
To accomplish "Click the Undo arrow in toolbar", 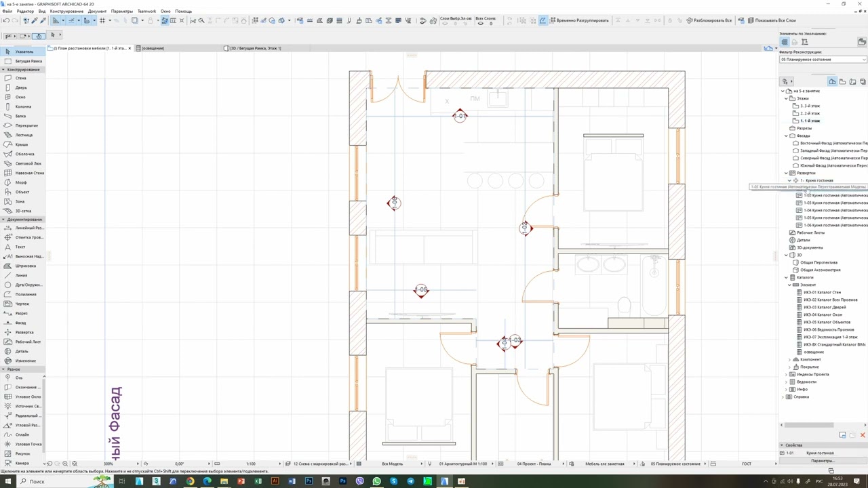I will coord(6,20).
